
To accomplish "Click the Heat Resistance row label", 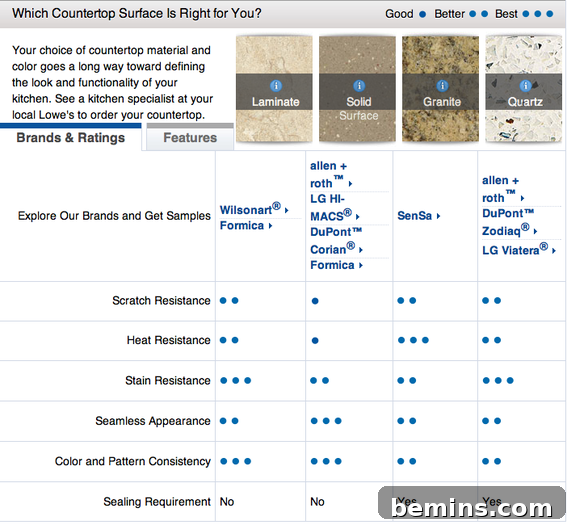I will [169, 340].
